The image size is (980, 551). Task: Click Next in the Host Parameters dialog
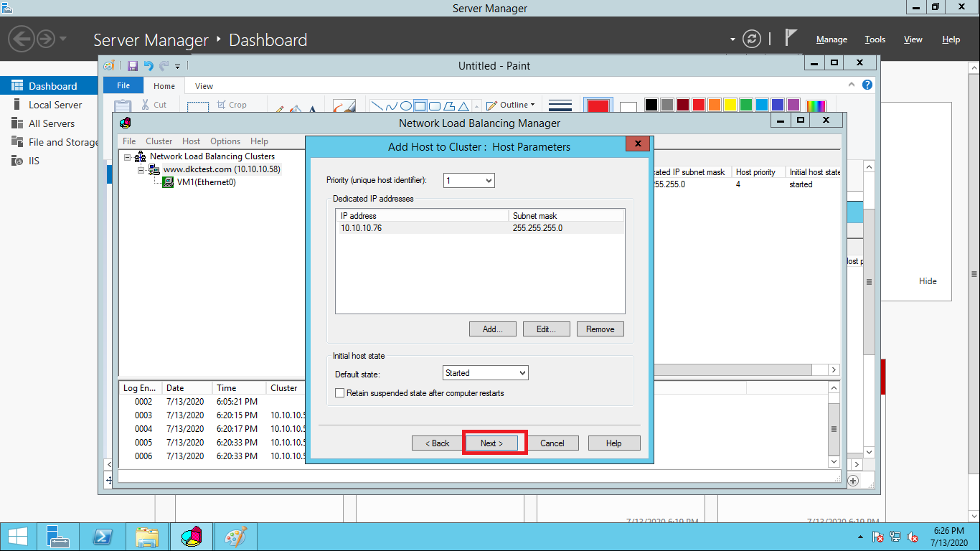[x=492, y=443]
